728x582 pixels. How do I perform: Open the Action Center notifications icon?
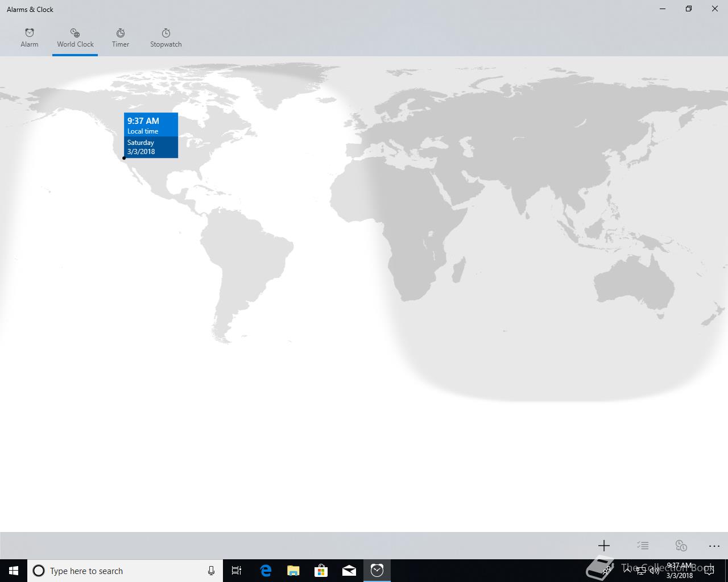[709, 571]
